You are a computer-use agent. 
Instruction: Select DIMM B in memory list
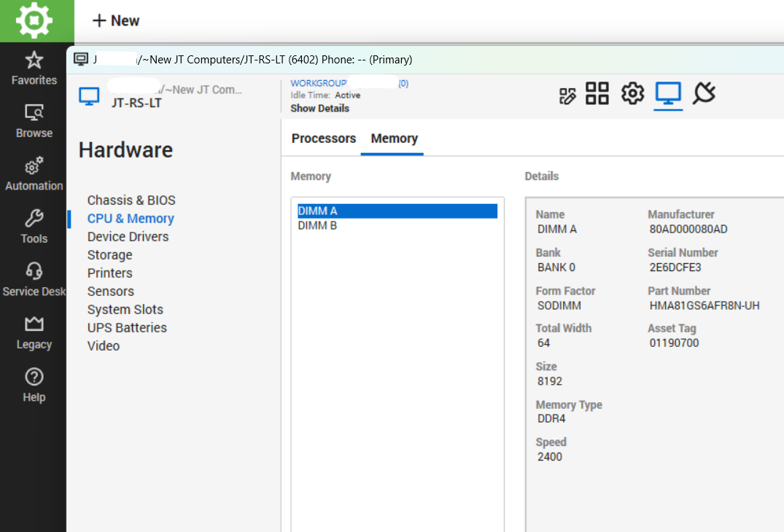[x=317, y=226]
